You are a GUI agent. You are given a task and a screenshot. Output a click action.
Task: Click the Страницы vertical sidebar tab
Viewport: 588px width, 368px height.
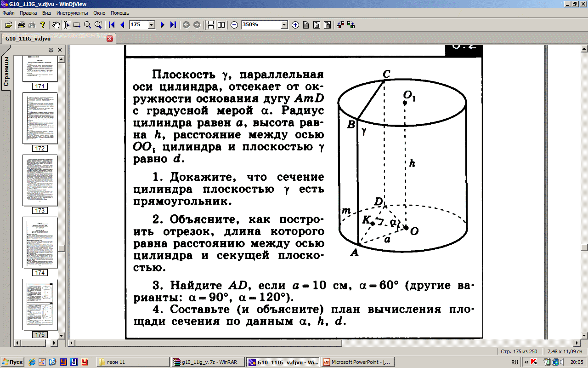tap(6, 71)
